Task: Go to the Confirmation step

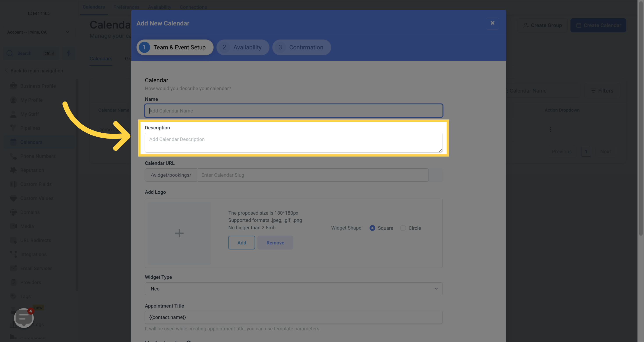Action: click(x=302, y=47)
